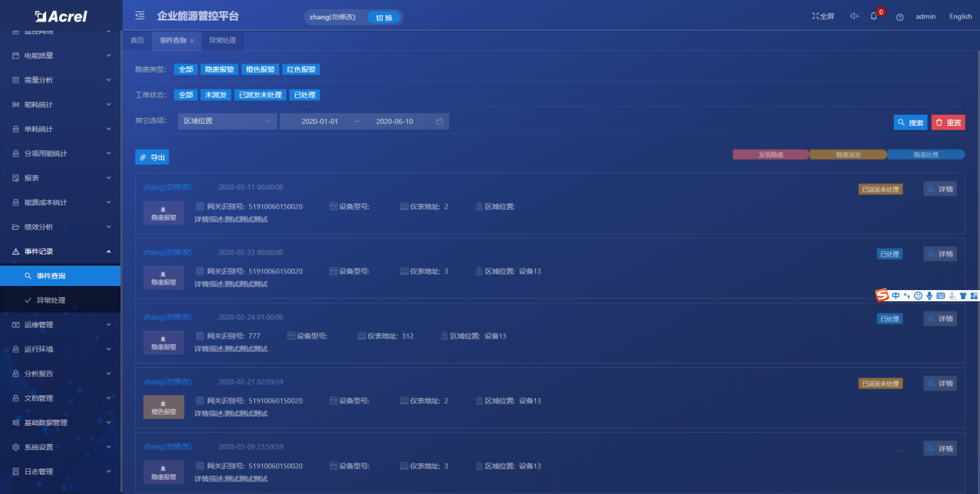Image resolution: width=980 pixels, height=494 pixels.
Task: Collapse the sidebar with the hamburger icon
Action: [140, 15]
